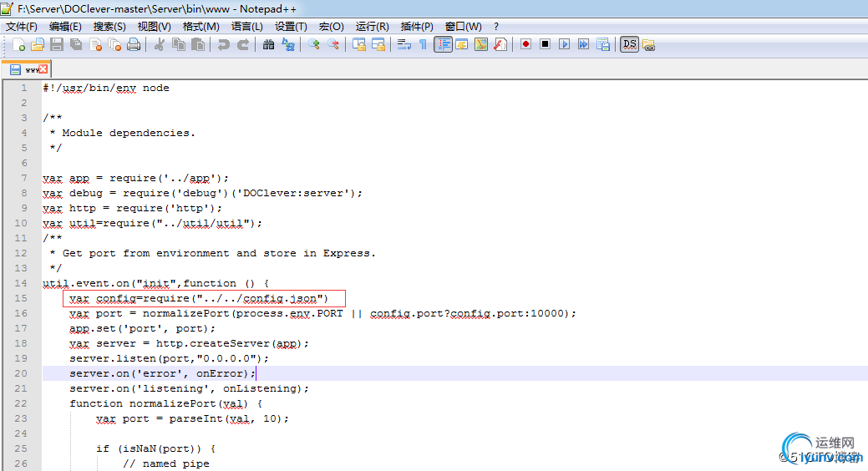Viewport: 868px width, 471px height.
Task: Click app.set('port', port) line
Action: [142, 329]
